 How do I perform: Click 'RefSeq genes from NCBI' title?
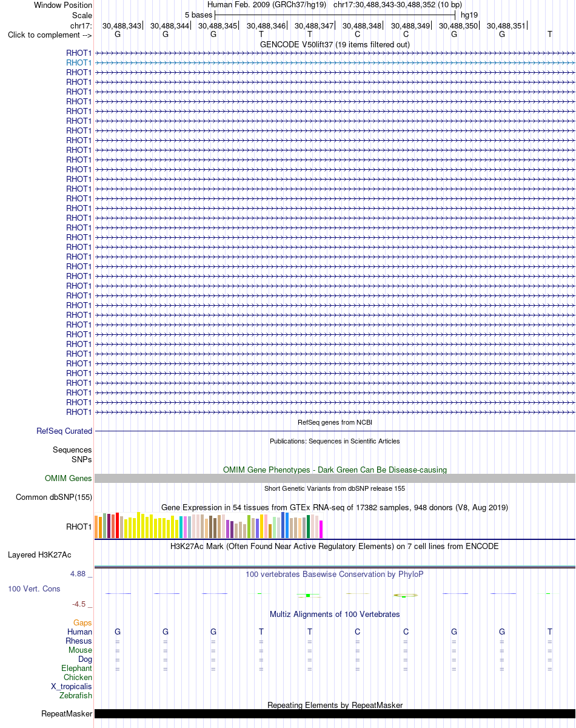tap(335, 422)
